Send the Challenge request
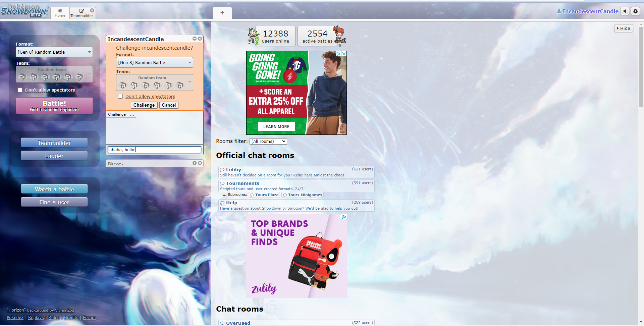The height and width of the screenshot is (326, 644). [144, 105]
